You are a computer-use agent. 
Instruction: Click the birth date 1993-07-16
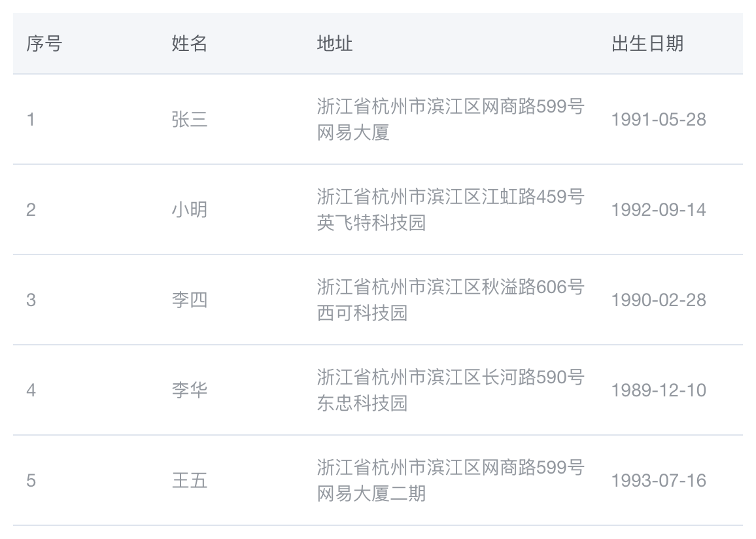pyautogui.click(x=659, y=481)
